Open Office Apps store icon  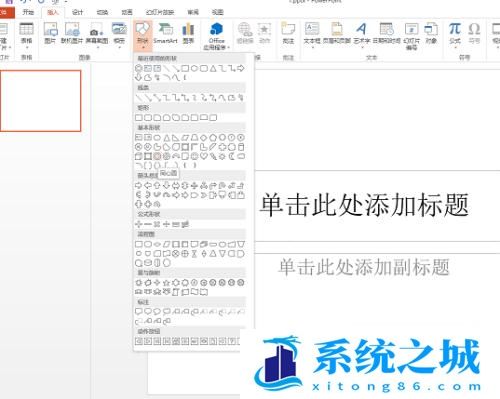pyautogui.click(x=216, y=29)
